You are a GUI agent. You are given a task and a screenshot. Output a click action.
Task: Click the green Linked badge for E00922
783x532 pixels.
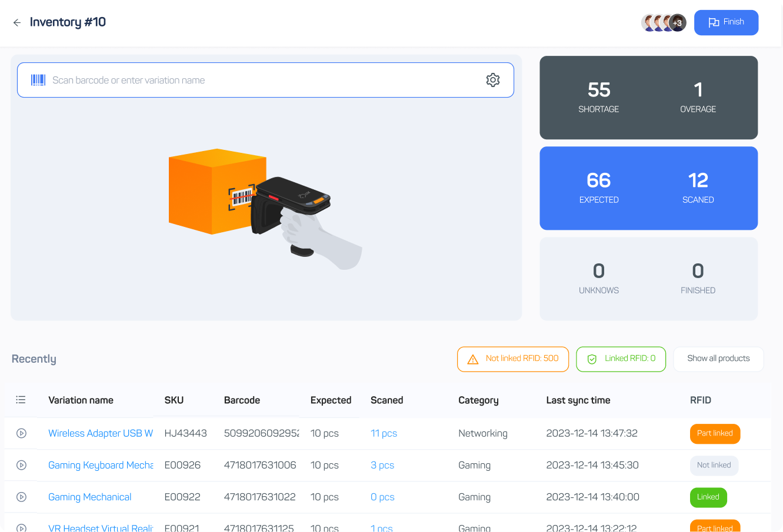(x=708, y=497)
